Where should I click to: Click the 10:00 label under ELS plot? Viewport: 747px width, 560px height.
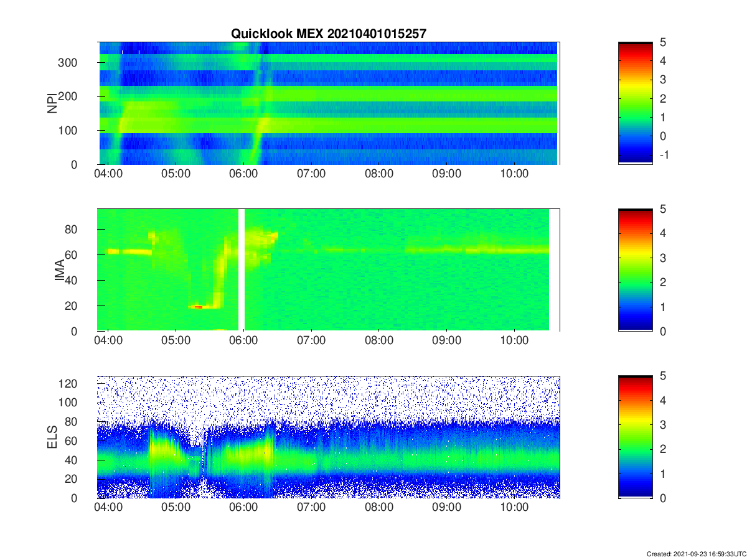pos(514,508)
